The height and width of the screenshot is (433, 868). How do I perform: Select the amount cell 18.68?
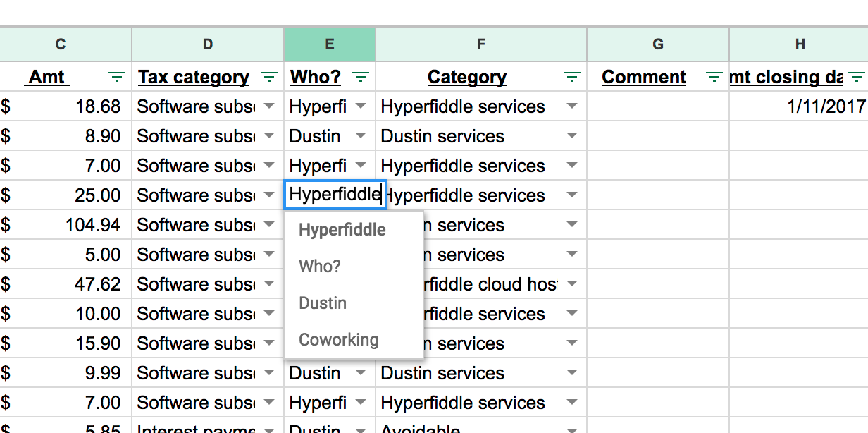click(x=66, y=106)
